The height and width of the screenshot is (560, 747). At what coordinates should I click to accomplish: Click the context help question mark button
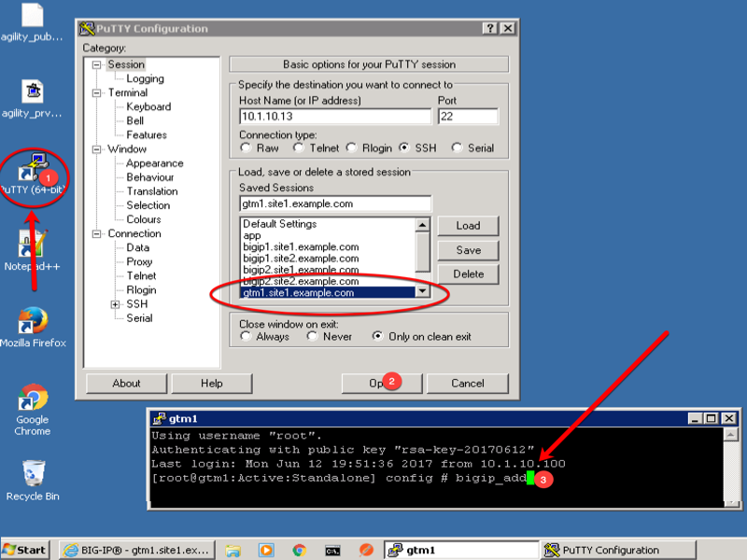click(490, 29)
